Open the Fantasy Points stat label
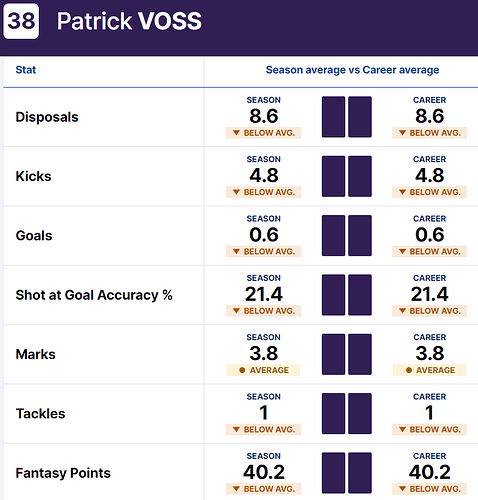Image resolution: width=478 pixels, height=500 pixels. tap(63, 473)
